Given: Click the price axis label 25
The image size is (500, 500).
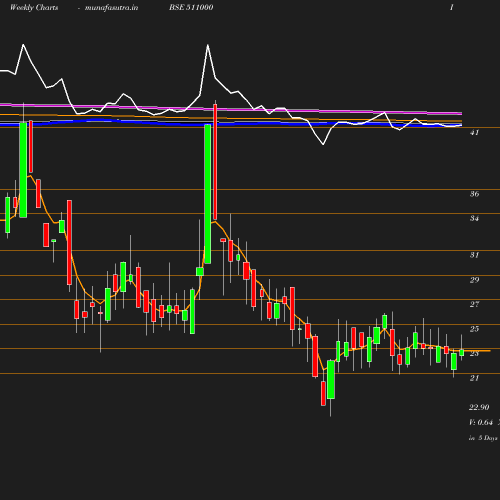Looking at the screenshot, I should 474,329.
